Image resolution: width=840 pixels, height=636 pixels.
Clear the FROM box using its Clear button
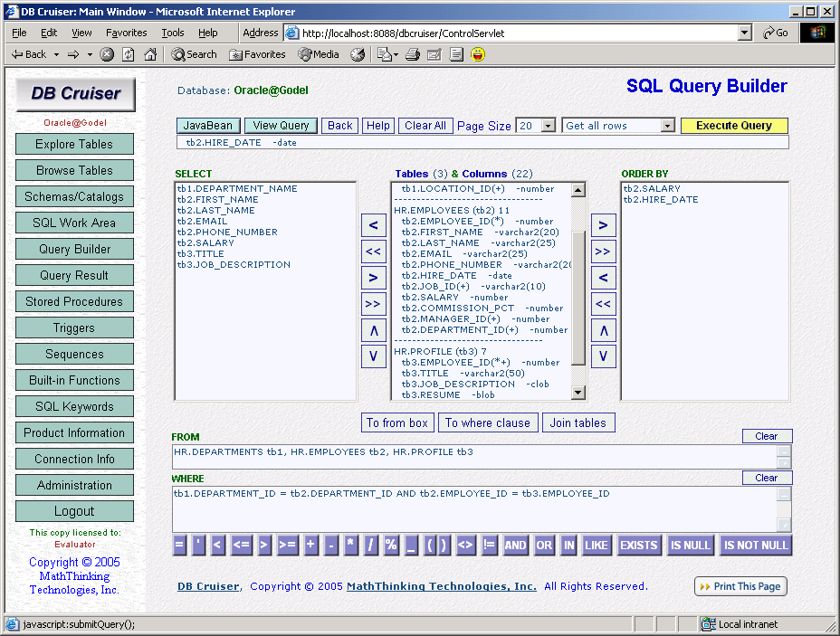(x=767, y=436)
